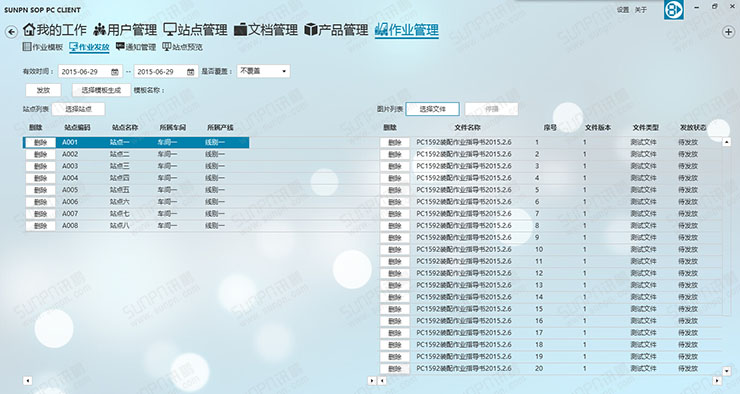Expand the 是否覆盖 dropdown
This screenshot has width=740, height=394.
tap(263, 71)
